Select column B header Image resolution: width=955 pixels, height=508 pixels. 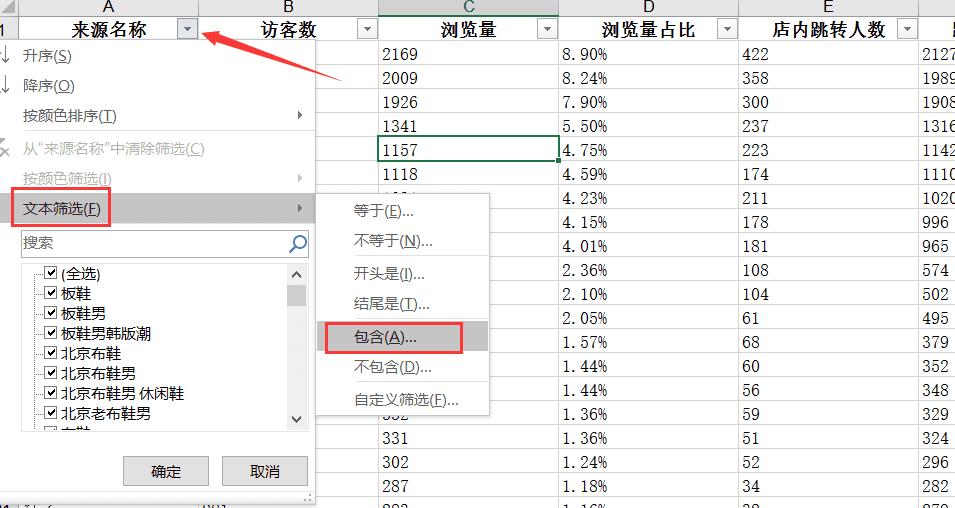(288, 7)
